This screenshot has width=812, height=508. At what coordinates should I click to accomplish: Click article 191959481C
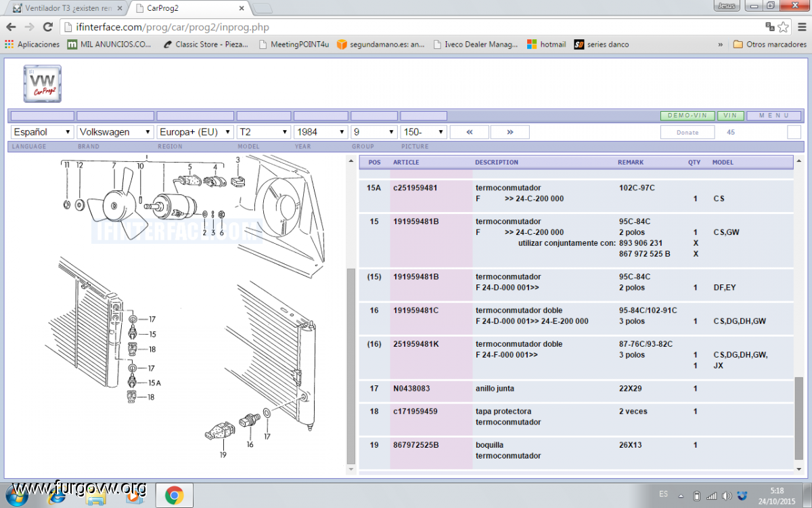coord(416,310)
